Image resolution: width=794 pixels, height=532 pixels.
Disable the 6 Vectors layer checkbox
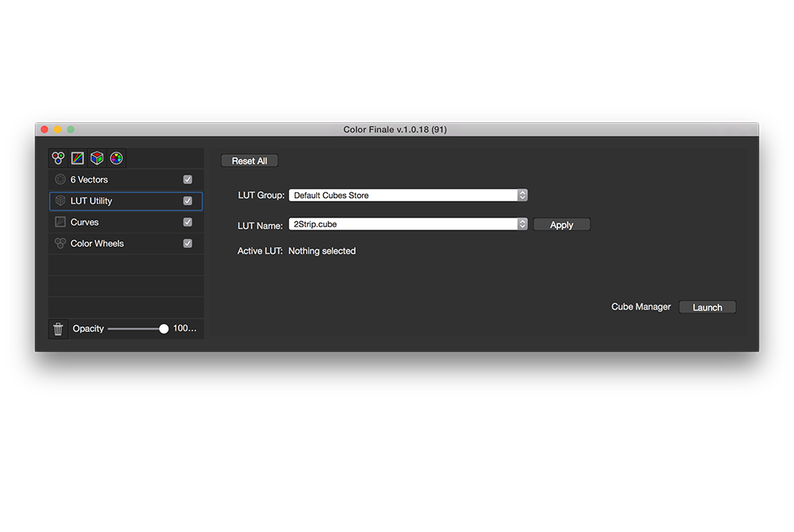tap(187, 179)
